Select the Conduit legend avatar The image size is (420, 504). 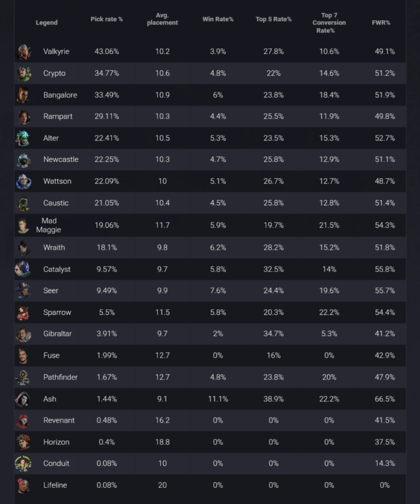pos(23,463)
